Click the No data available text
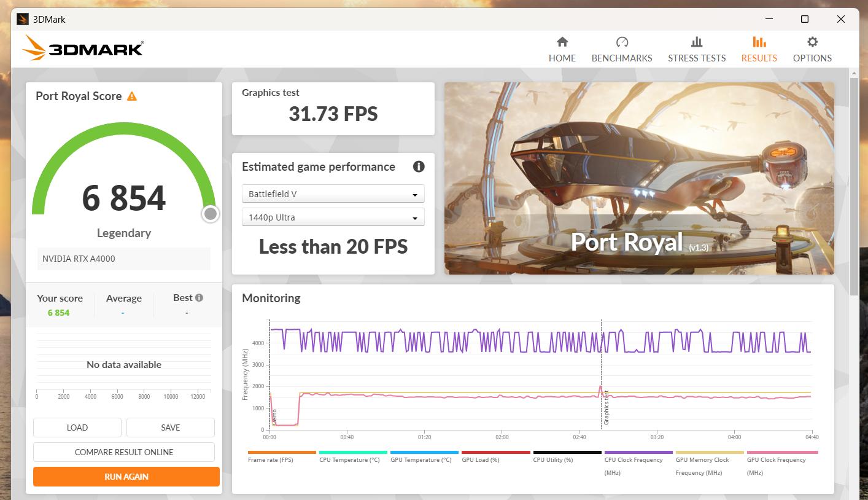This screenshot has width=868, height=500. pos(124,365)
